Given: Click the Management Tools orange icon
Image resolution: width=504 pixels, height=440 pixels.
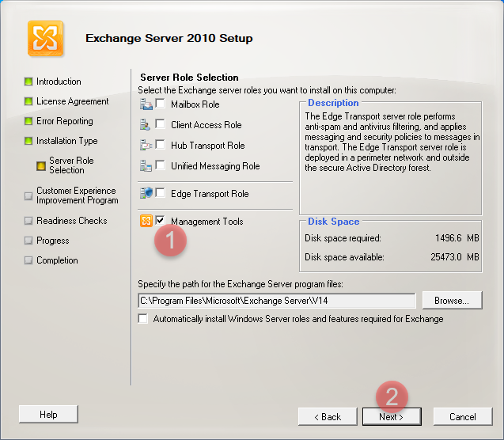Looking at the screenshot, I should (x=146, y=221).
